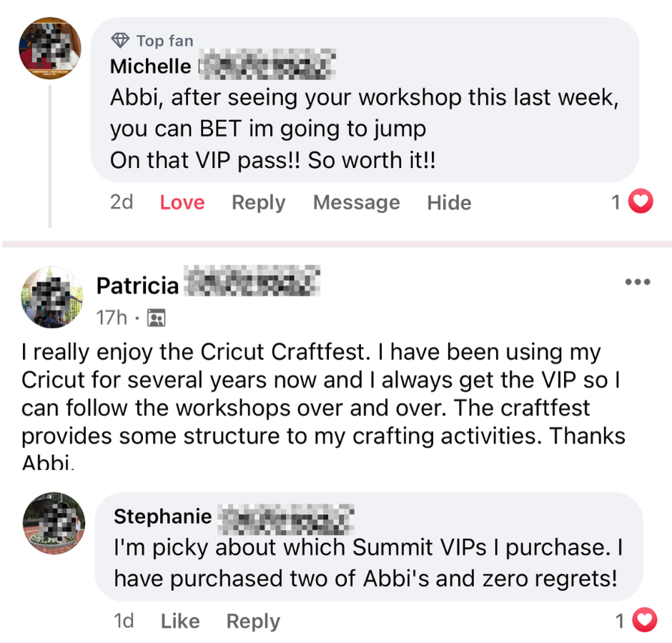This screenshot has width=672, height=643.
Task: Open the 1d timestamp on Stephanie's comment
Action: click(124, 621)
